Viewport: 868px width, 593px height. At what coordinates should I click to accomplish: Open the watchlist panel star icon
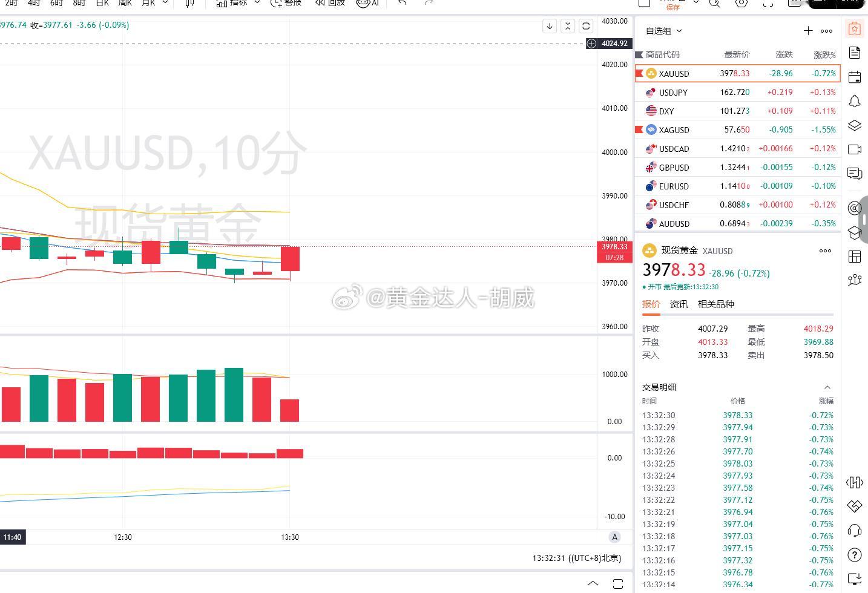855,28
